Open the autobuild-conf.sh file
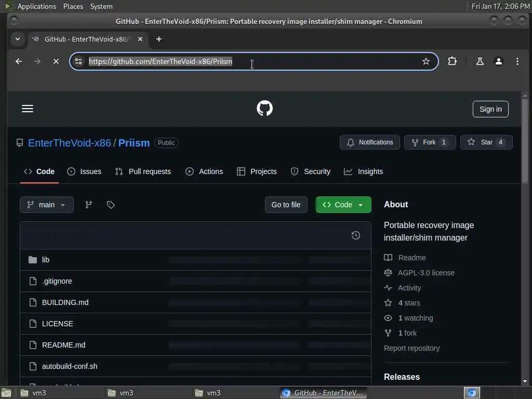 point(70,367)
